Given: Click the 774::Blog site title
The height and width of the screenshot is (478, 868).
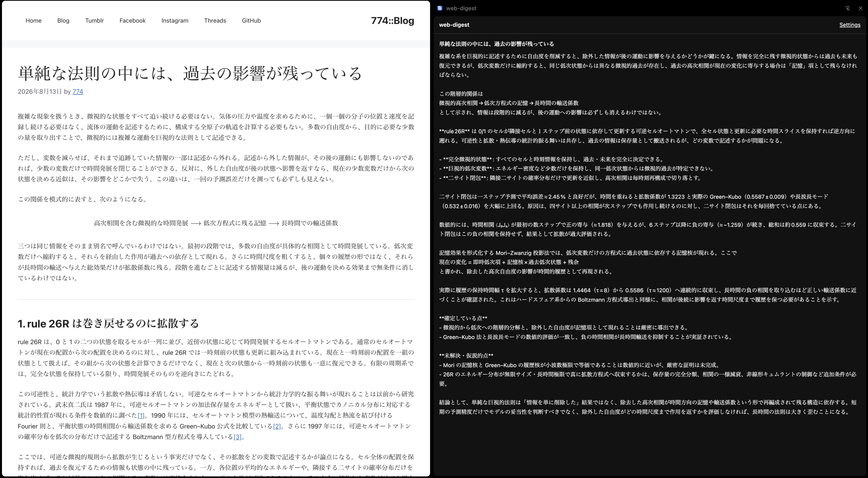Looking at the screenshot, I should [393, 21].
